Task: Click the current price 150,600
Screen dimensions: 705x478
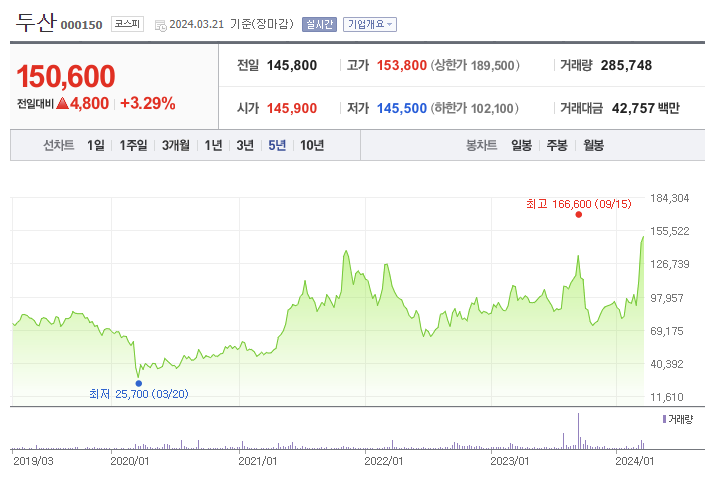Action: 66,76
